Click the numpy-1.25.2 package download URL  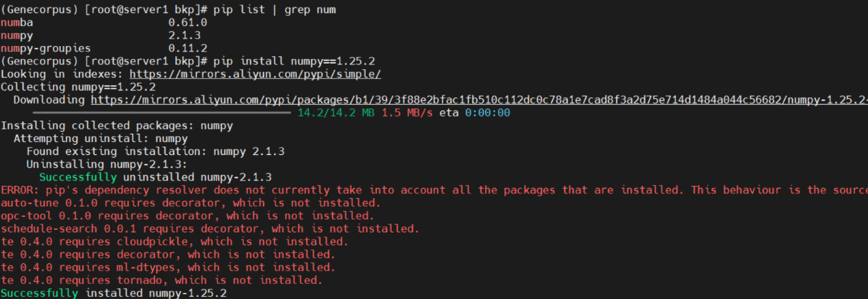click(x=479, y=100)
